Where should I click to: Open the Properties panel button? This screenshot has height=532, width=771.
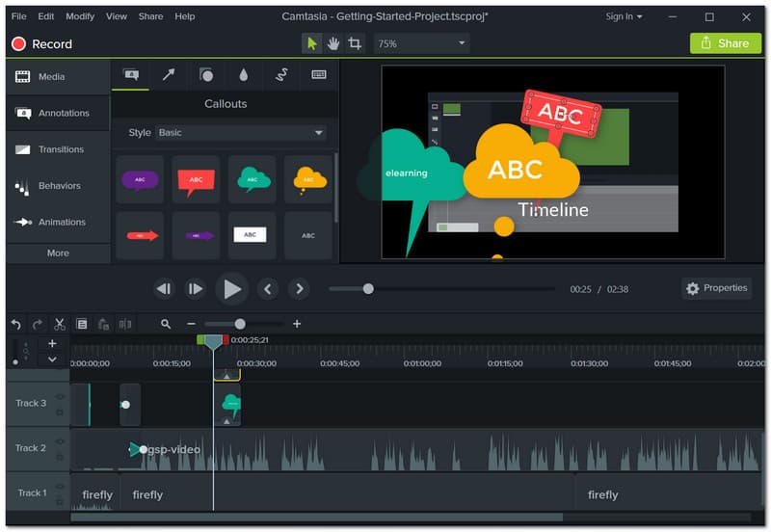click(x=716, y=288)
